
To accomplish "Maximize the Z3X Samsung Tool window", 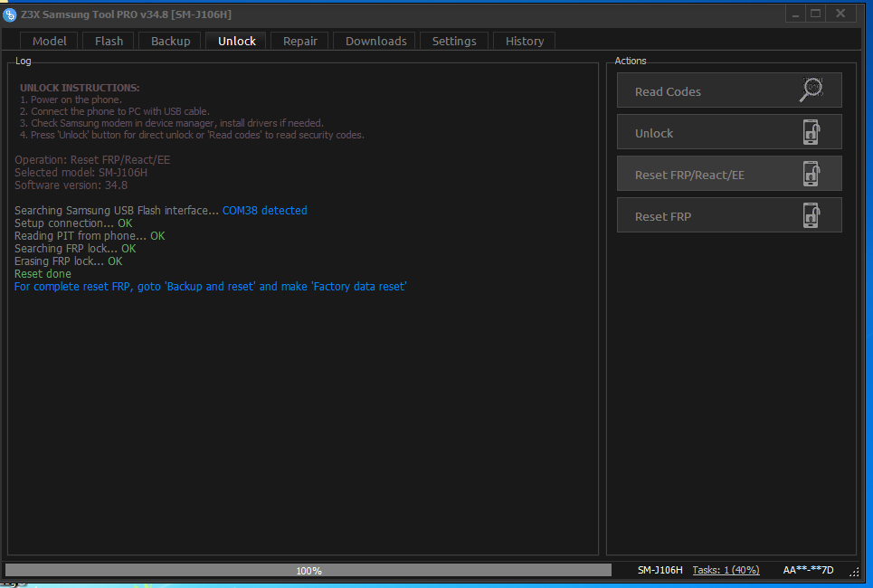I will (x=816, y=14).
